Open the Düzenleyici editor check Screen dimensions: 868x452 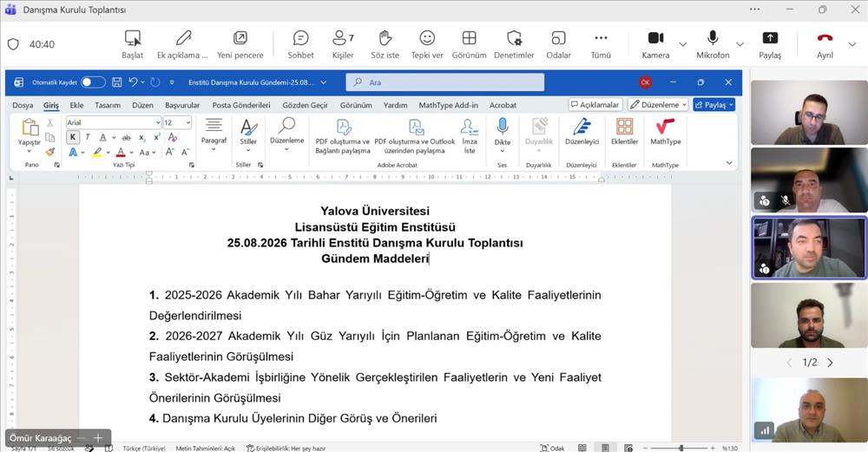coord(582,132)
